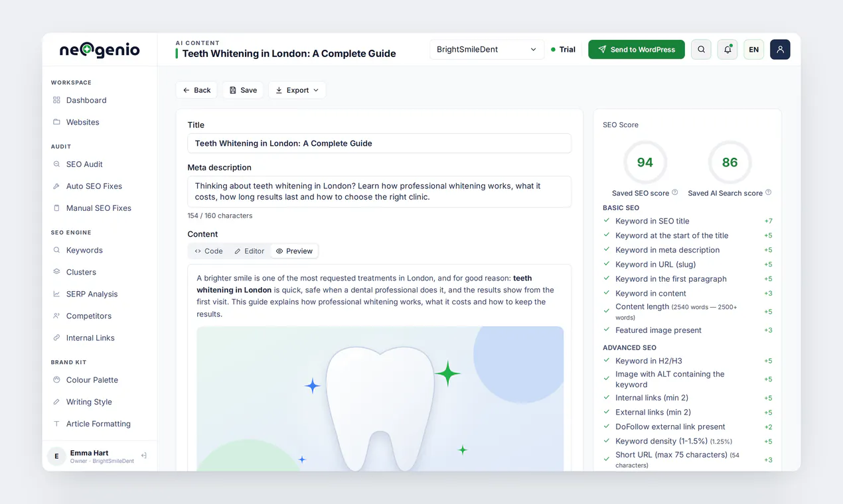
Task: Click 'Keyword at the start of the title'
Action: 688,235
